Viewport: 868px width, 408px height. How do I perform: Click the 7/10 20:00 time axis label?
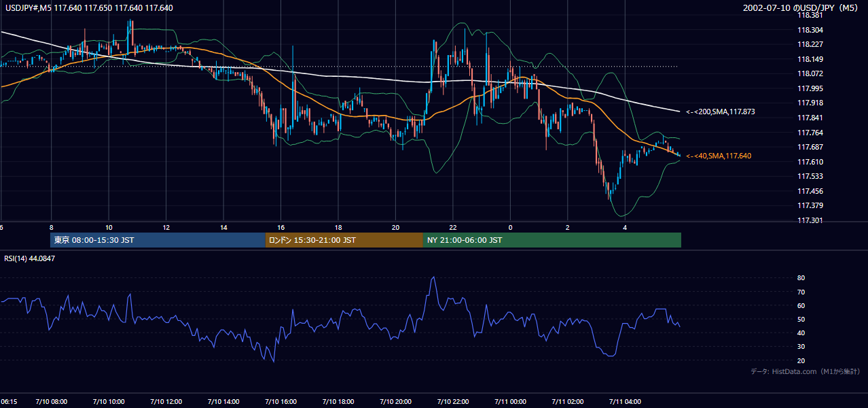click(x=396, y=402)
